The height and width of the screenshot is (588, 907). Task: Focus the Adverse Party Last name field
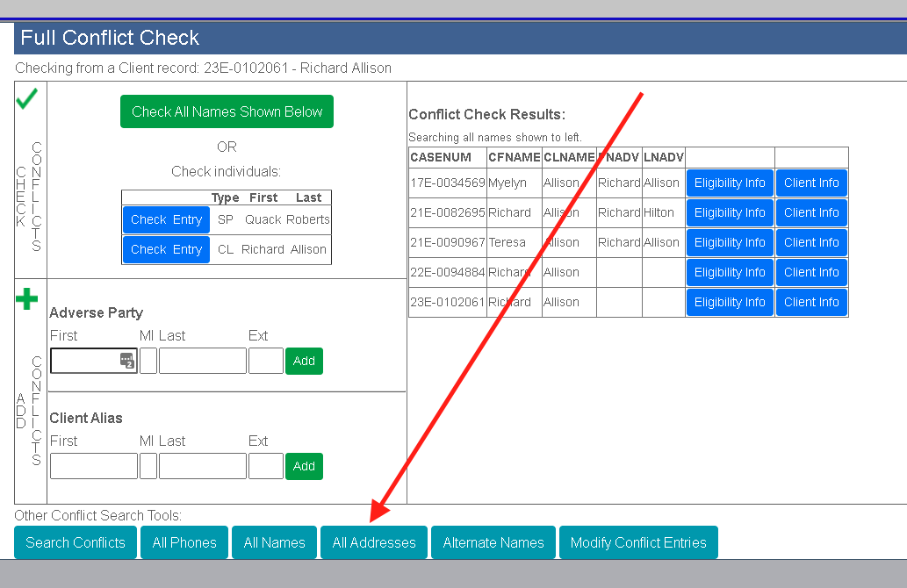(202, 361)
